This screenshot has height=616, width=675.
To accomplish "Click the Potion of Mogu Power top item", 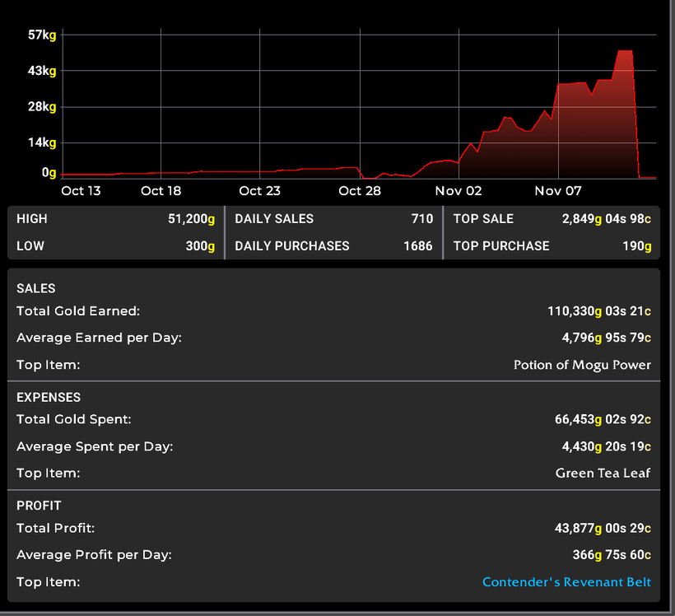I will click(582, 365).
